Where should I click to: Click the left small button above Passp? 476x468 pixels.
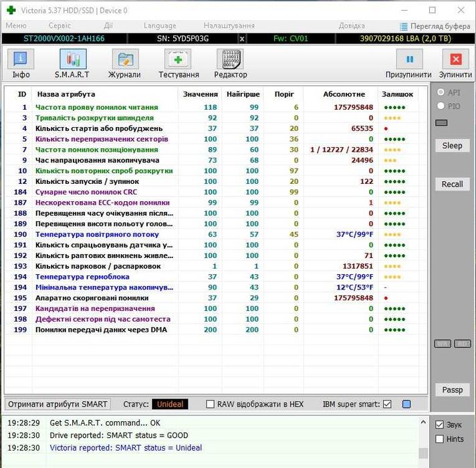point(443,344)
